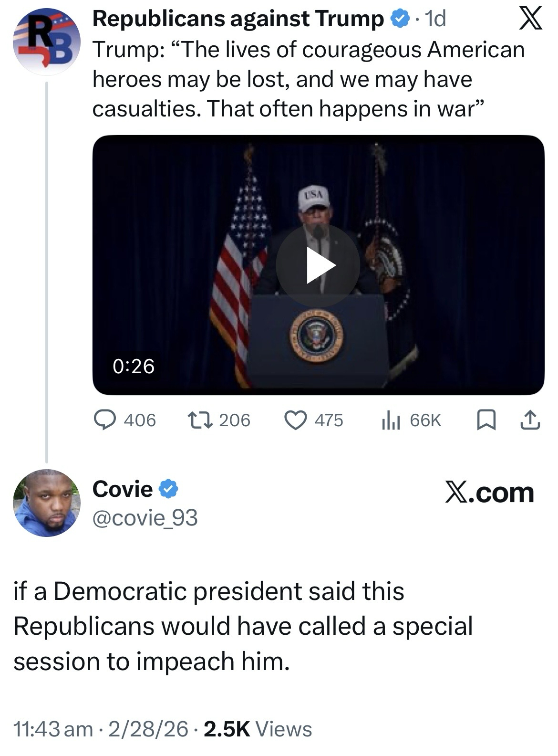
Task: Click the 0:26 video duration badge
Action: (134, 366)
